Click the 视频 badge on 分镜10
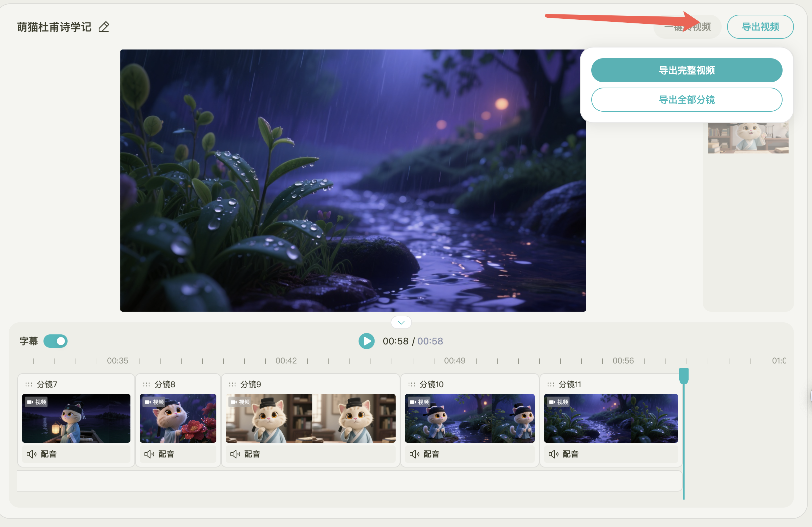Image resolution: width=812 pixels, height=527 pixels. 419,402
